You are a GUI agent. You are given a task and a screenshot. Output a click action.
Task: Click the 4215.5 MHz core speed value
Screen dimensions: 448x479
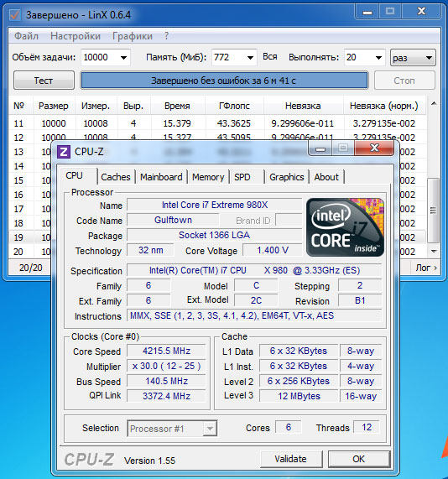(166, 351)
